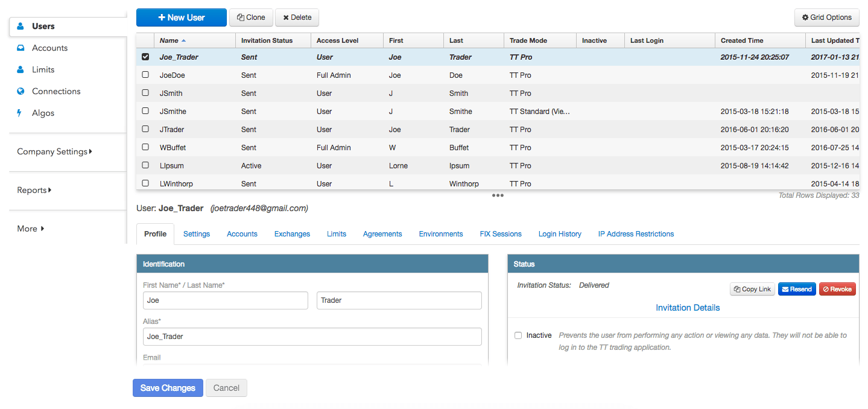View the Login History tab
This screenshot has width=868, height=409.
pyautogui.click(x=560, y=234)
